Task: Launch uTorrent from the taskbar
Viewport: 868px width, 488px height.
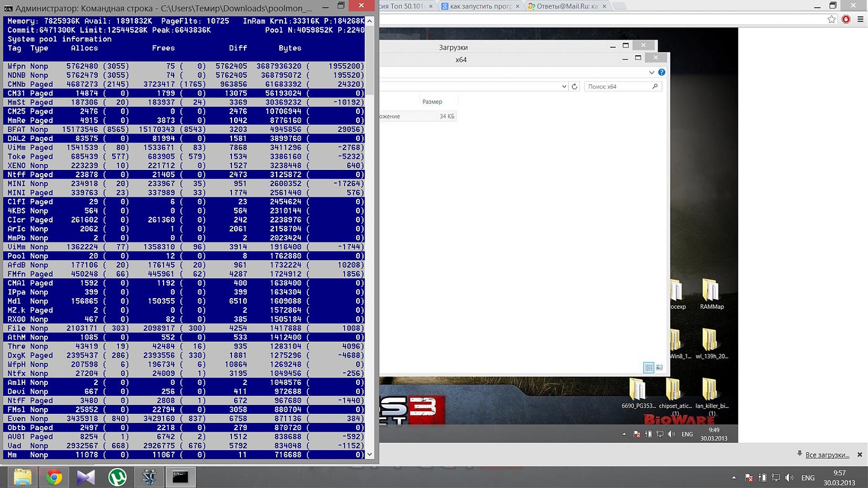Action: [x=117, y=477]
